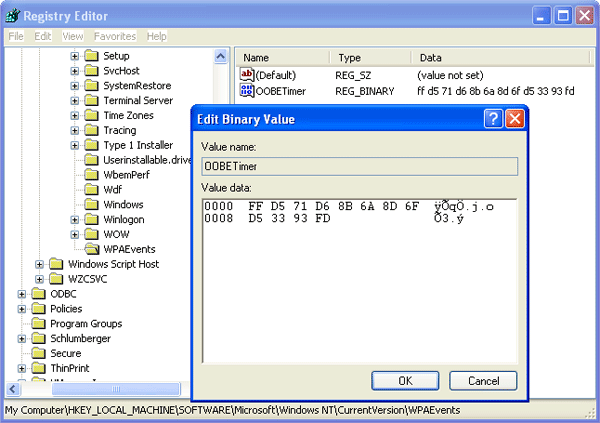This screenshot has height=423, width=600.
Task: Click the Userinstallable.drivers folder icon
Action: (91, 160)
